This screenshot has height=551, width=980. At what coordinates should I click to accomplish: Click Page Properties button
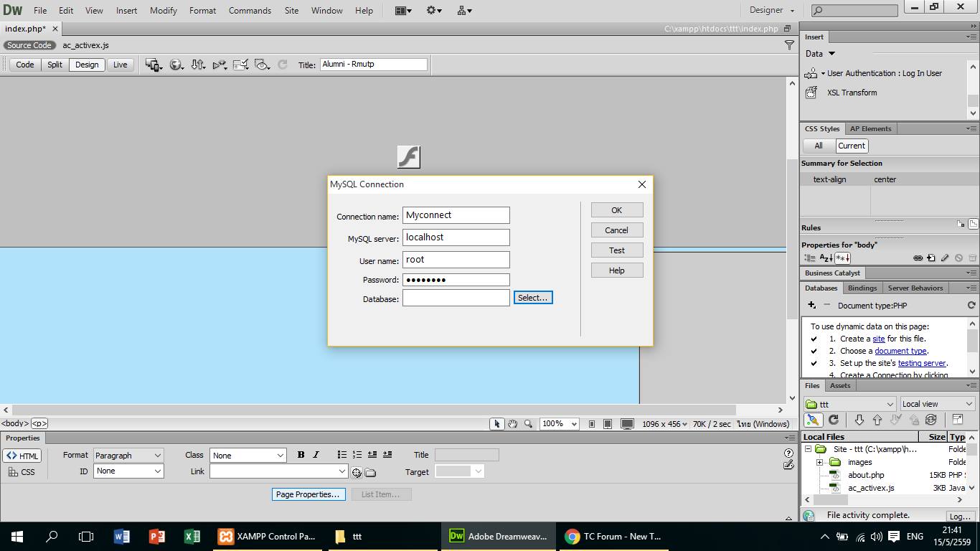tap(308, 494)
